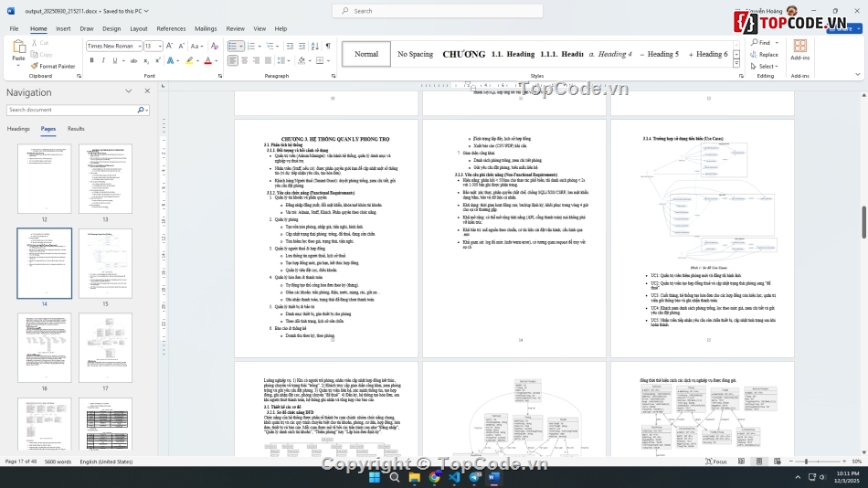This screenshot has width=868, height=488.
Task: Toggle Bold formatting
Action: 90,61
